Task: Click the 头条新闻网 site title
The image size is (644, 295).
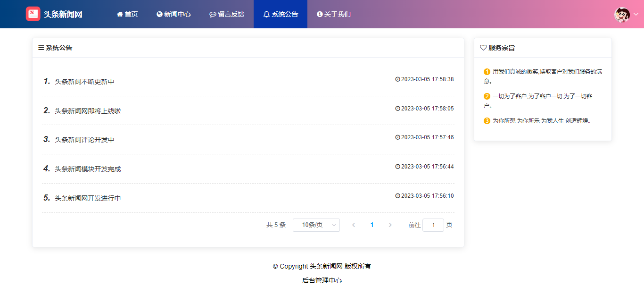Action: coord(63,14)
